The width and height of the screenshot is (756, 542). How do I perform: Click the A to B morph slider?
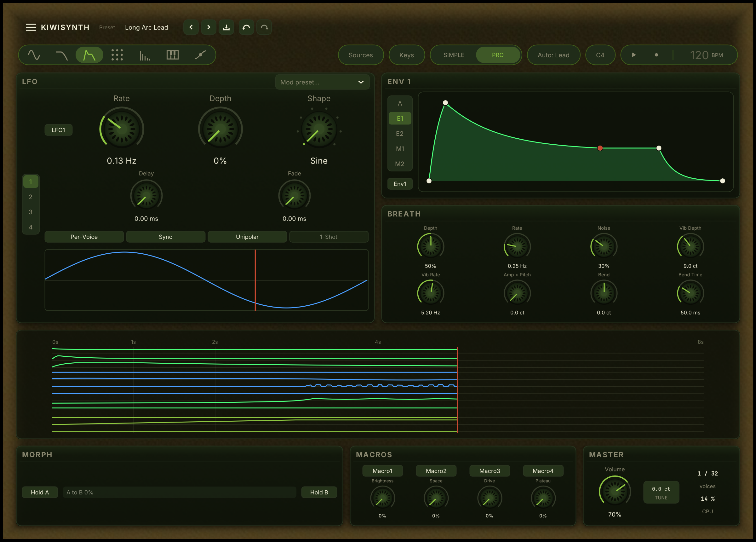click(x=180, y=492)
